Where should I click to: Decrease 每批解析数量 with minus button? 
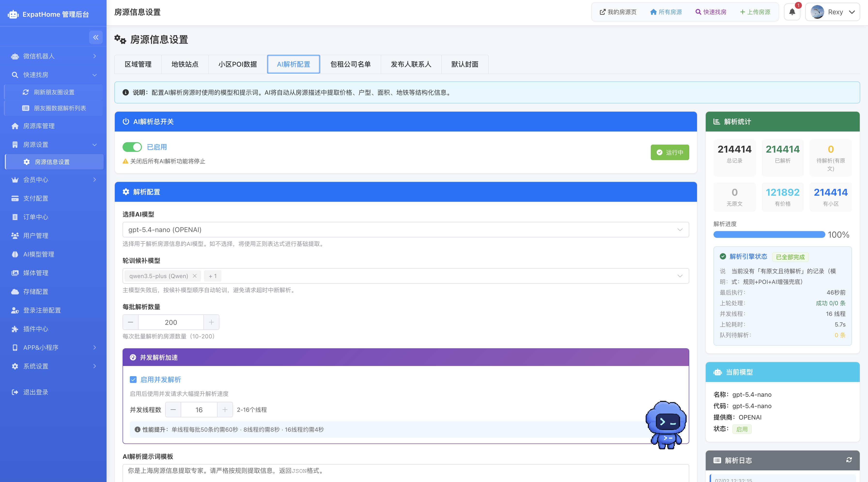[130, 322]
